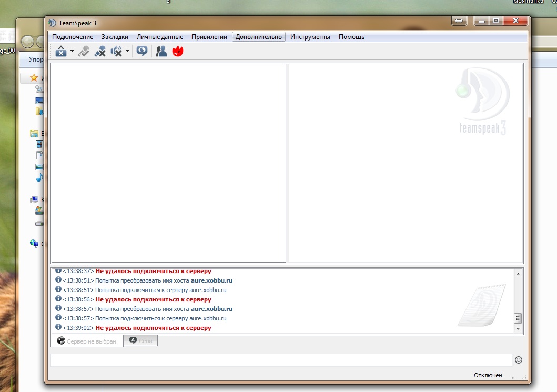Mute the microphone using the toolbar icon
Viewport: 557px width, 392px height.
pyautogui.click(x=99, y=51)
